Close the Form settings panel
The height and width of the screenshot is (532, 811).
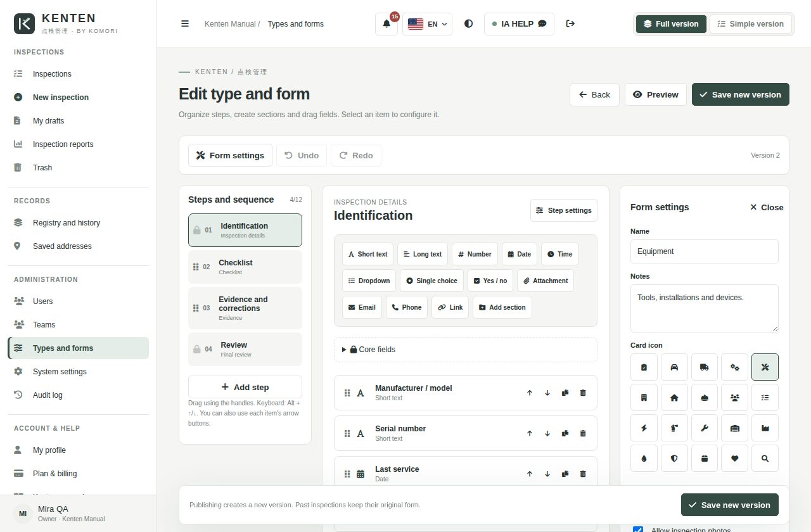[x=767, y=207]
